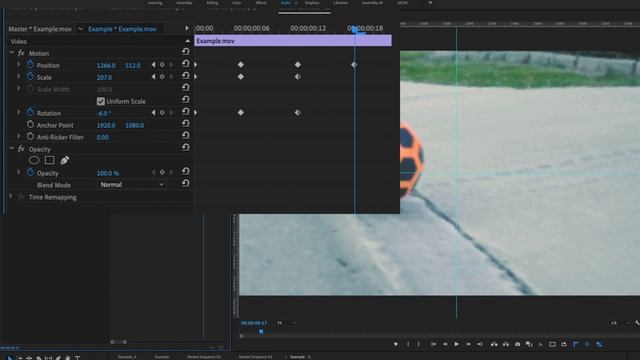
Task: Reset the Blend Mode parameter
Action: [x=185, y=183]
